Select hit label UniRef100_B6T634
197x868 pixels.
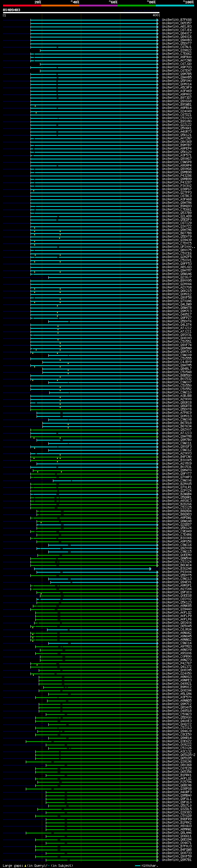176,426
